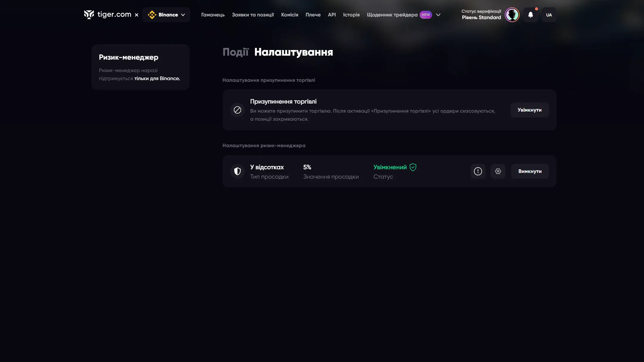Image resolution: width=644 pixels, height=362 pixels.
Task: Open risk manager gear settings
Action: [x=498, y=171]
